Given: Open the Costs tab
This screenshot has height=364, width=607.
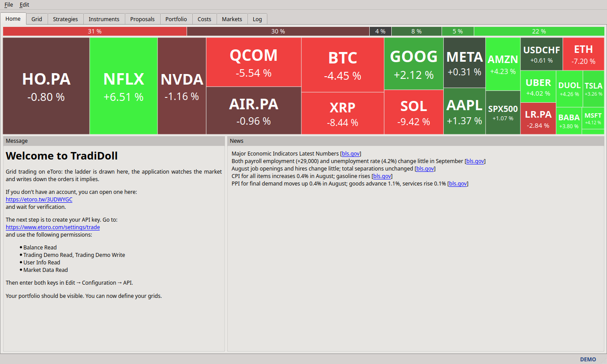Looking at the screenshot, I should (x=204, y=19).
